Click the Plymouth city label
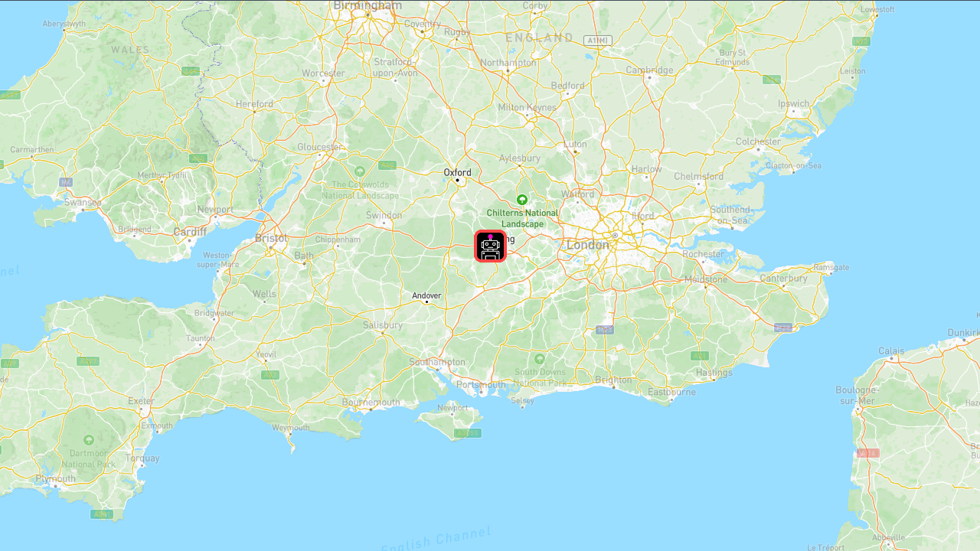Viewport: 980px width, 551px height. [56, 479]
